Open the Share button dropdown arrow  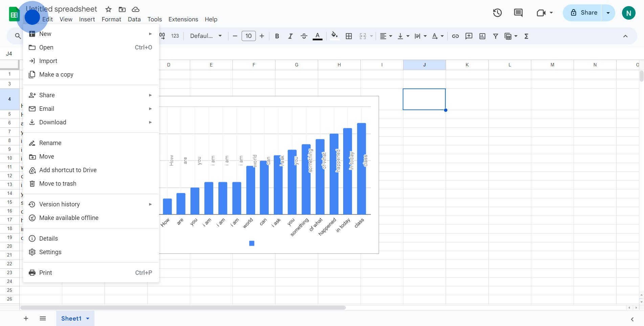(608, 13)
